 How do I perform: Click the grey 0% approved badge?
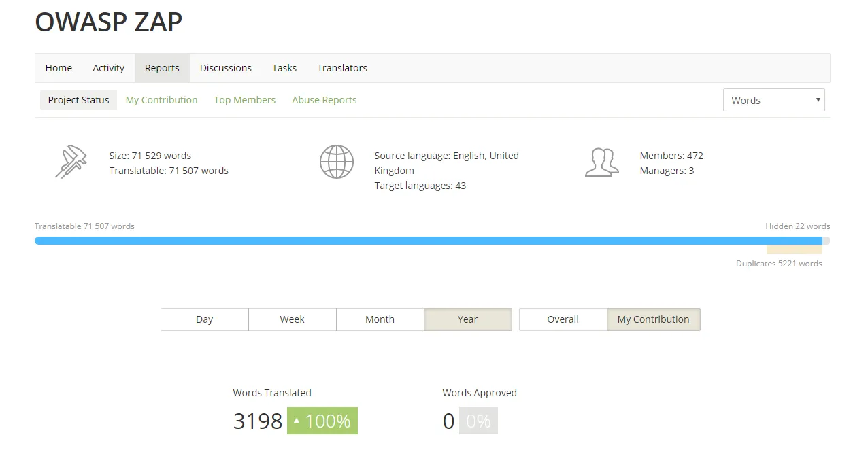pyautogui.click(x=478, y=421)
